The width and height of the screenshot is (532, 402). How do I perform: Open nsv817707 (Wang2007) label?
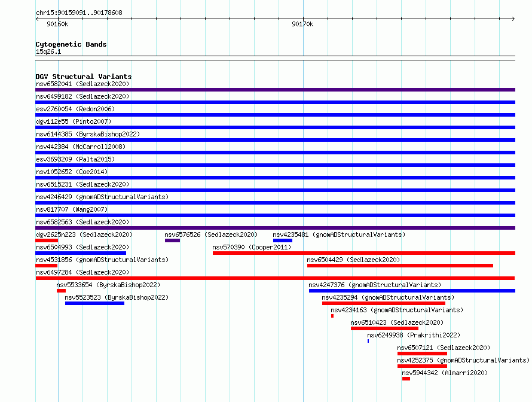point(72,209)
